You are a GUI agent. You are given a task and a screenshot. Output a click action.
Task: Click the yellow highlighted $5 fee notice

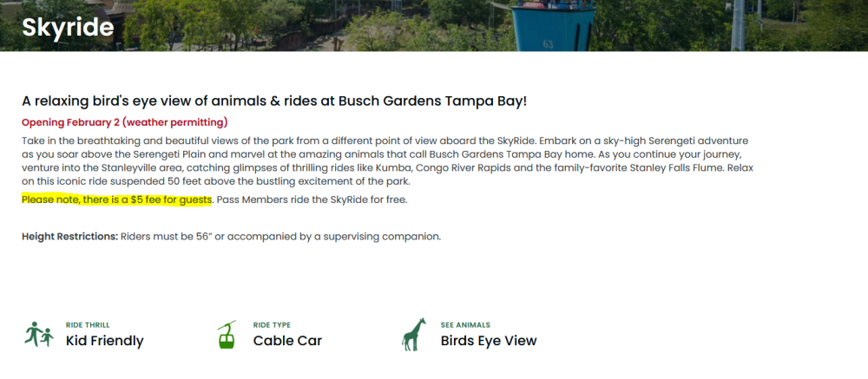117,200
